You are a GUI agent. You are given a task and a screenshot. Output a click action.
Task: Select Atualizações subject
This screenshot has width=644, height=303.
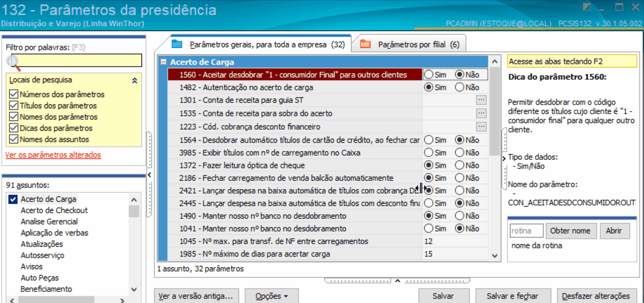[x=42, y=244]
